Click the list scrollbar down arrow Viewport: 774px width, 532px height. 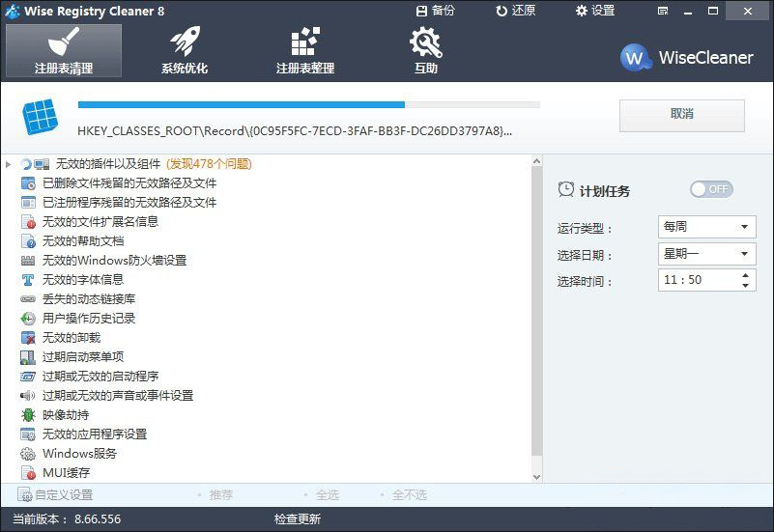pyautogui.click(x=536, y=477)
